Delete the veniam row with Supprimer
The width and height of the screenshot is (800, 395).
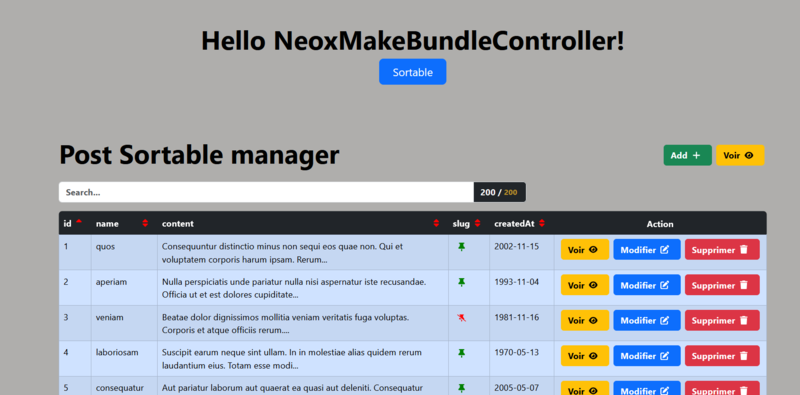click(x=722, y=320)
